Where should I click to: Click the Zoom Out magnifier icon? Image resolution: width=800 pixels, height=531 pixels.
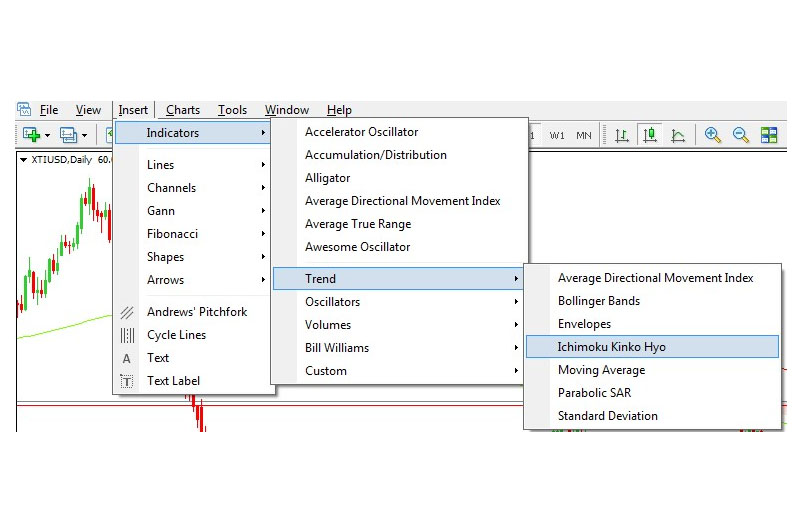pyautogui.click(x=741, y=135)
